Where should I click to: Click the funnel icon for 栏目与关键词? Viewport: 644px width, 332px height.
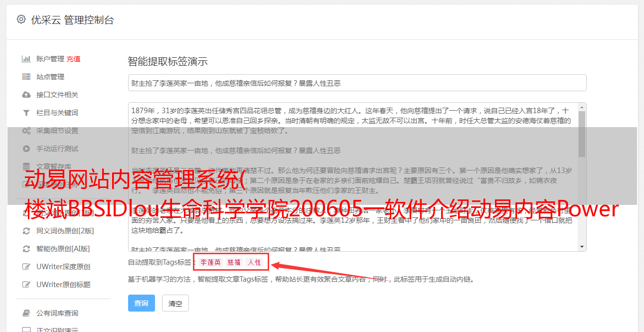coord(26,113)
